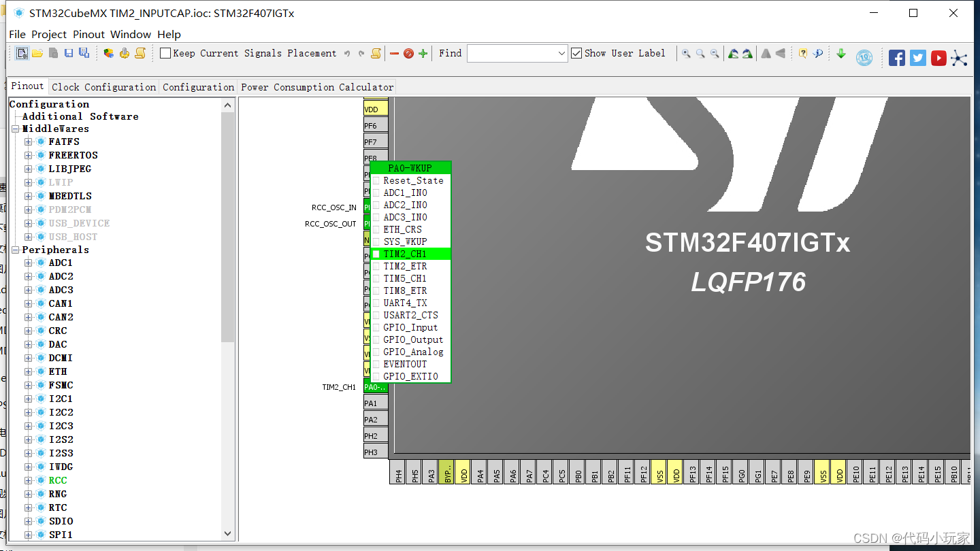Image resolution: width=980 pixels, height=551 pixels.
Task: Open the File menu
Action: coord(17,34)
